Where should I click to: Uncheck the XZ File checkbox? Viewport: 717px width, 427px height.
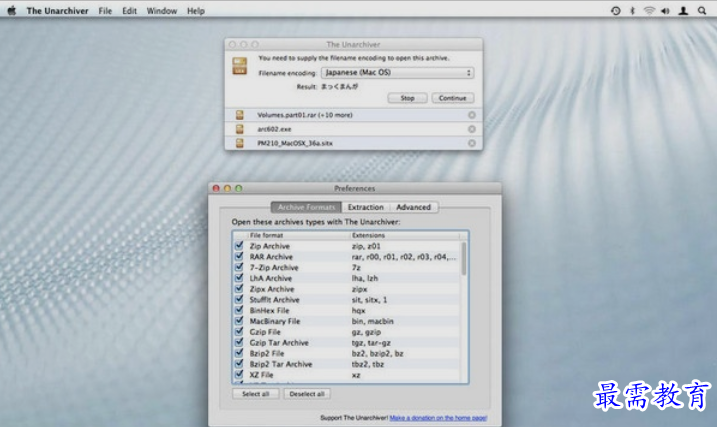tap(239, 374)
